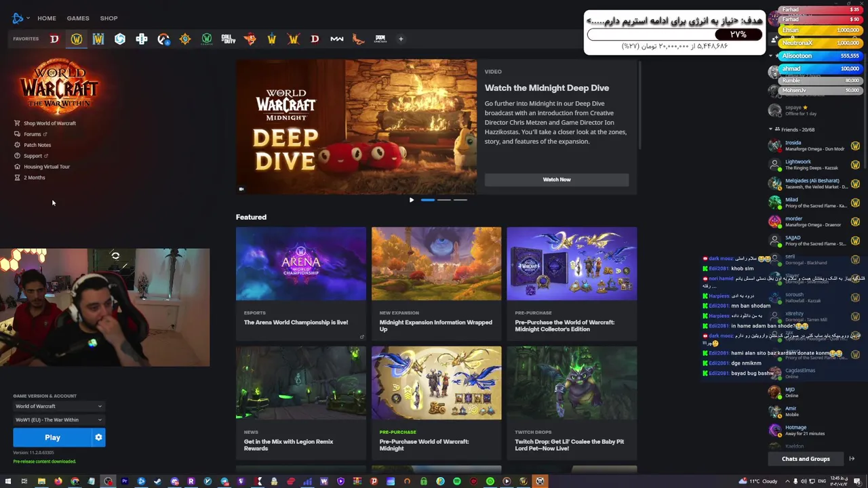Select WoW Classic icon in favorites
868x488 pixels.
[207, 39]
